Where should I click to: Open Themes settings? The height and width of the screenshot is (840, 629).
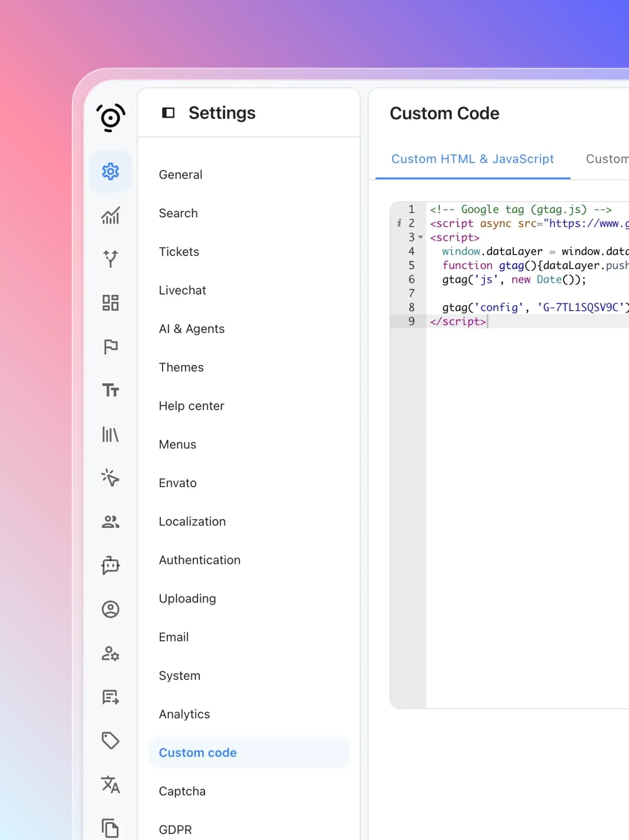click(x=249, y=367)
